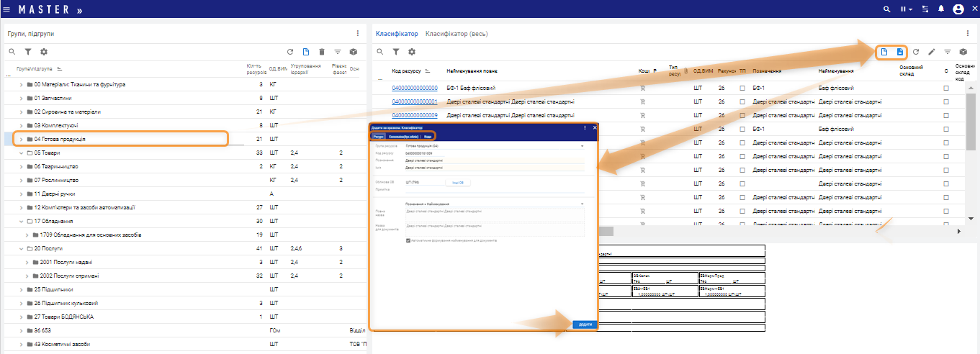The width and height of the screenshot is (980, 354).
Task: Expand the 04 Готова продукція group
Action: [21, 139]
